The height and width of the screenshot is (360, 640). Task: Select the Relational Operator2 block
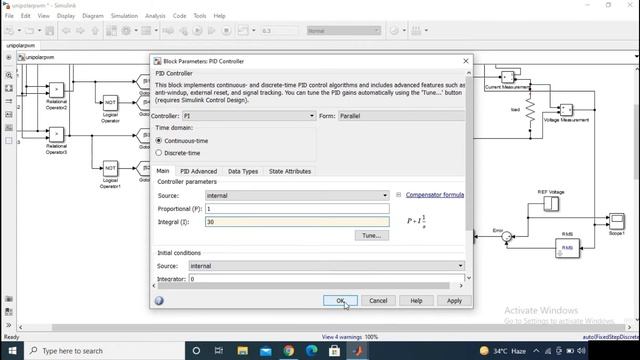point(56,90)
